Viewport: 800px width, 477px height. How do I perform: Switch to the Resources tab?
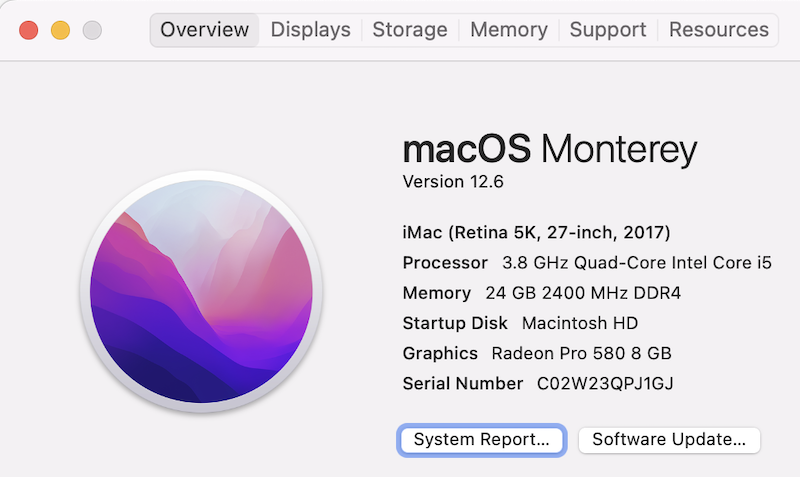point(718,30)
